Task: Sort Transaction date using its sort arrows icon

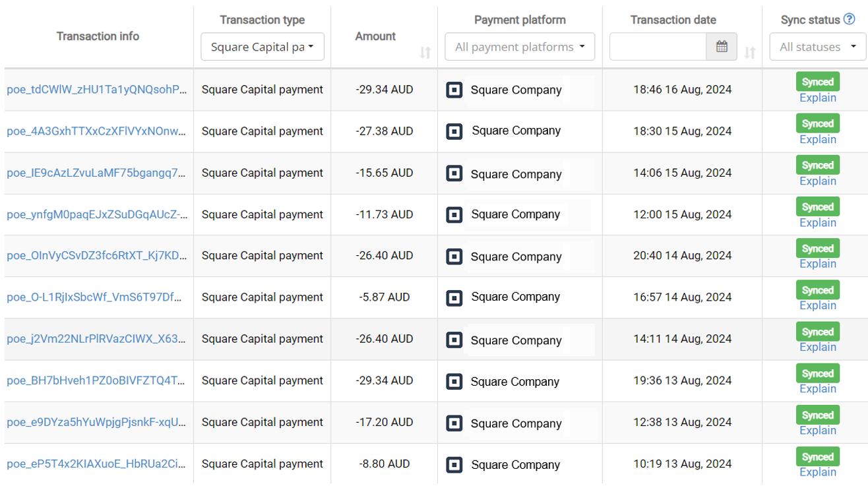Action: tap(750, 51)
